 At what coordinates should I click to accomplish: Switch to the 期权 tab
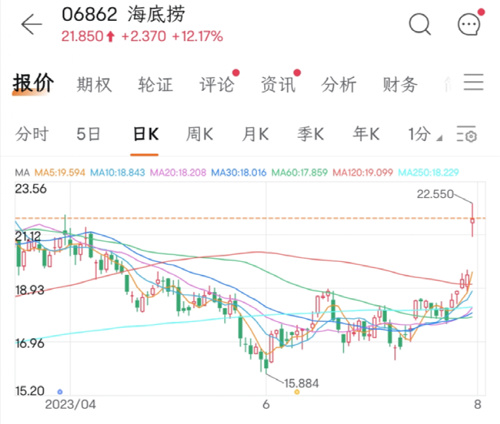[94, 84]
